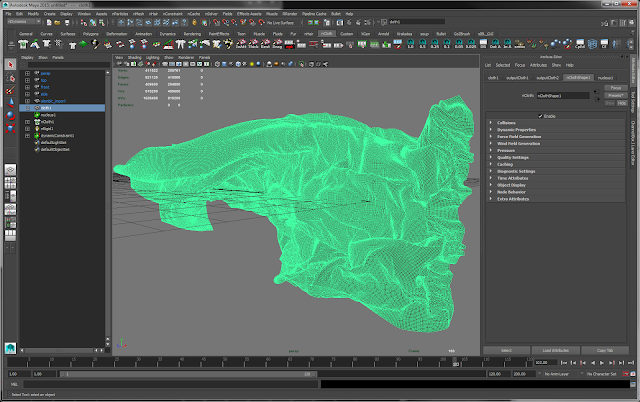This screenshot has height=402, width=640.
Task: Click the yellow light icon in viewport toolbar
Action: (x=251, y=64)
